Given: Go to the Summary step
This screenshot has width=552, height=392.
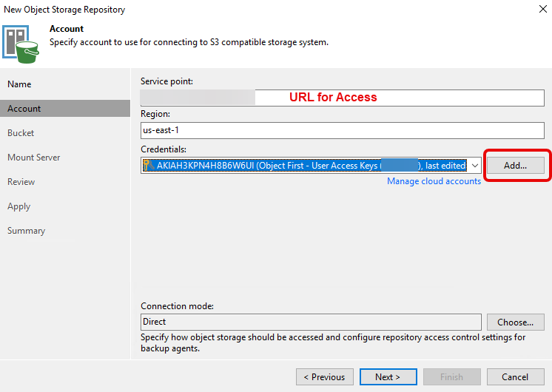Looking at the screenshot, I should pos(26,231).
